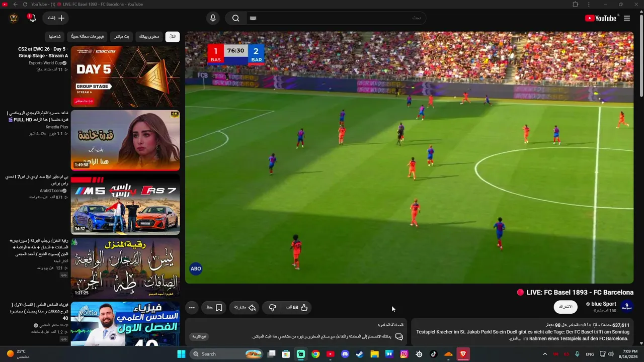Open the Windows Start menu

click(181, 354)
